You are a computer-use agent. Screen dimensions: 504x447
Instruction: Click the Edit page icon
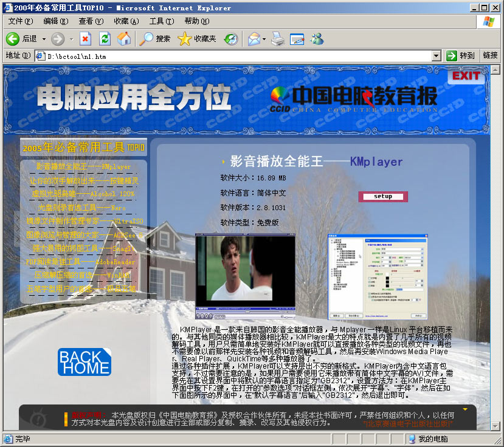[297, 39]
